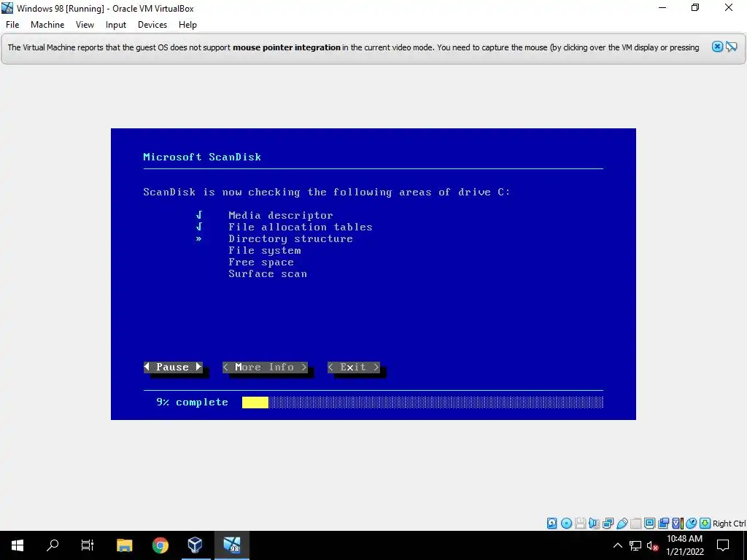This screenshot has height=560, width=747.
Task: Click the 9% complete text
Action: coord(192,402)
